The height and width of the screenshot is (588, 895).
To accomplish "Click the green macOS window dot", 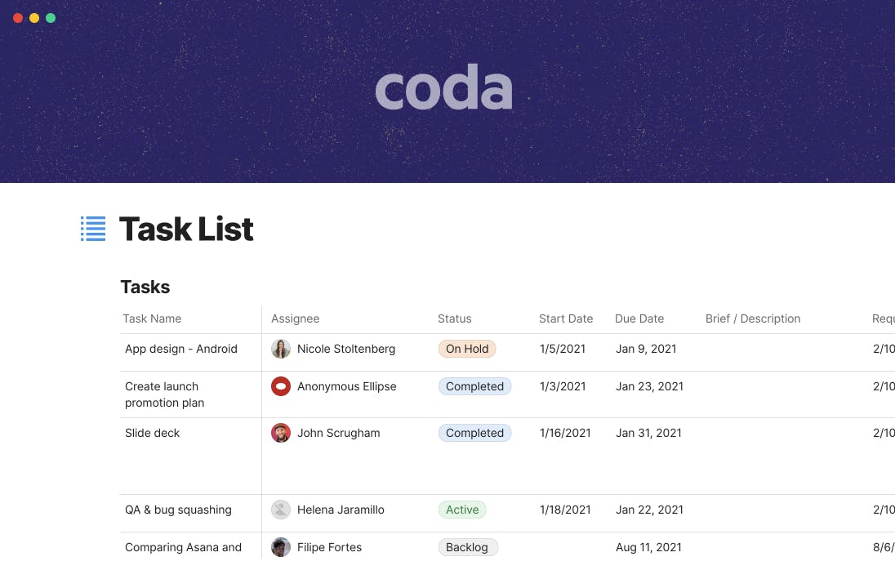I will tap(51, 18).
